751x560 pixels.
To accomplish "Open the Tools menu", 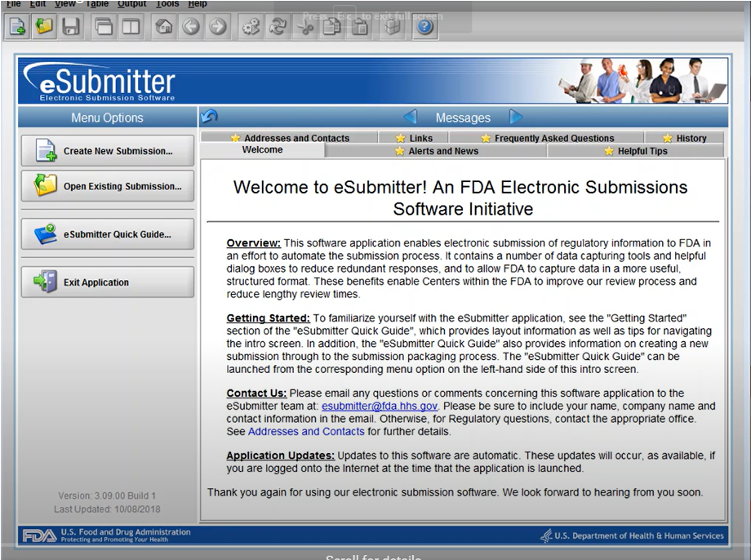I will click(x=167, y=4).
